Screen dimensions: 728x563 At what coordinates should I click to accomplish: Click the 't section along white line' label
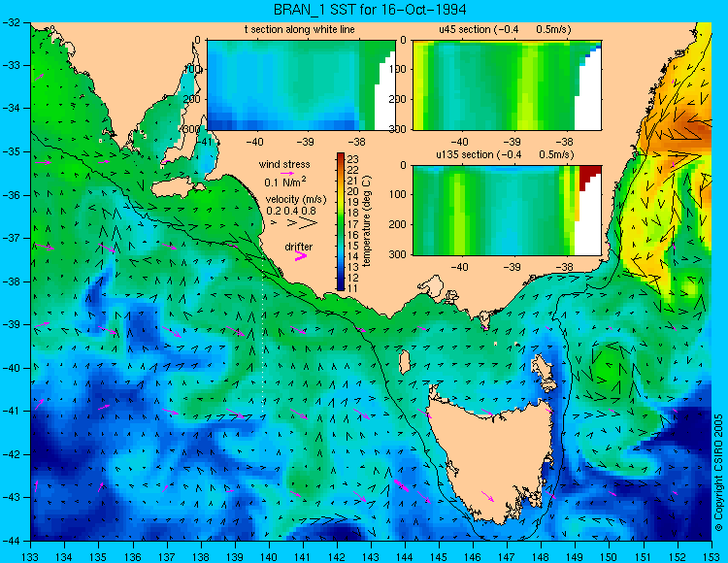point(300,29)
